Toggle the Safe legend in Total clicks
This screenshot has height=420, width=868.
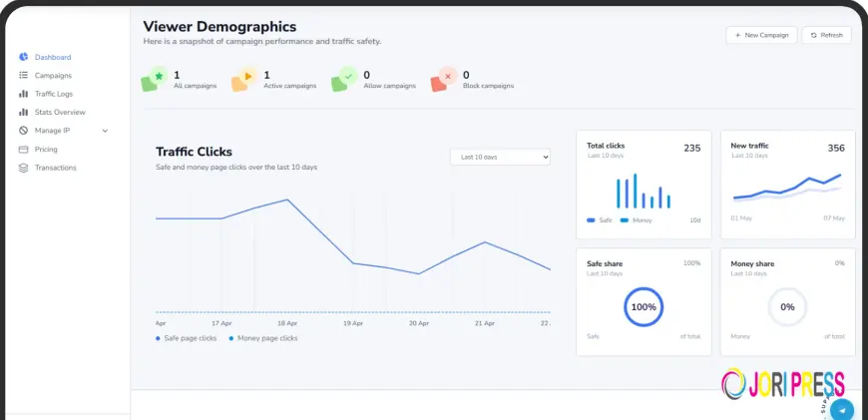600,220
